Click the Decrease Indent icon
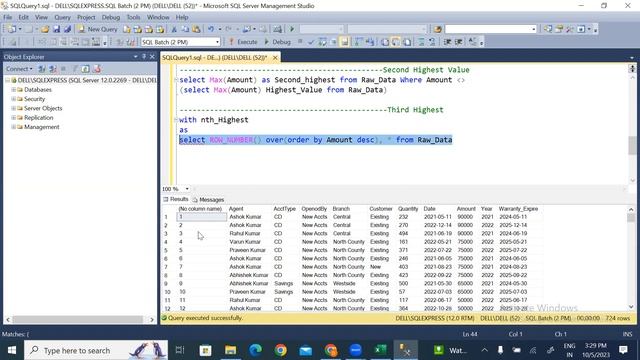This screenshot has height=360, width=640. point(447,42)
